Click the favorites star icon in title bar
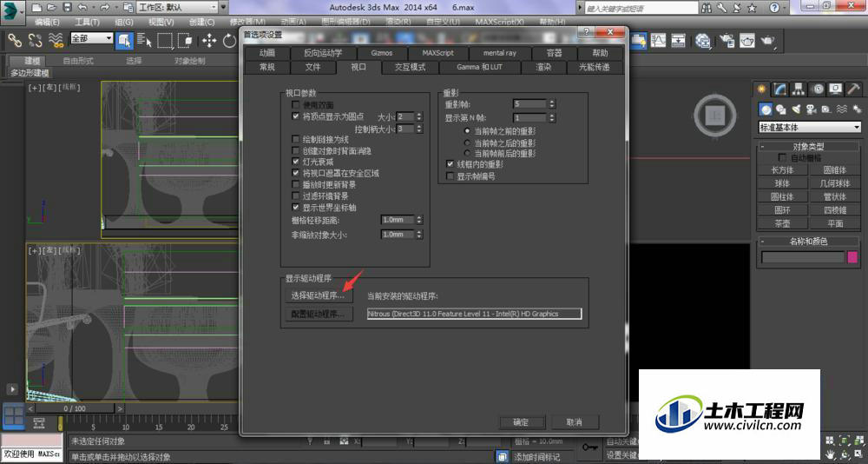The height and width of the screenshot is (464, 868). (752, 8)
